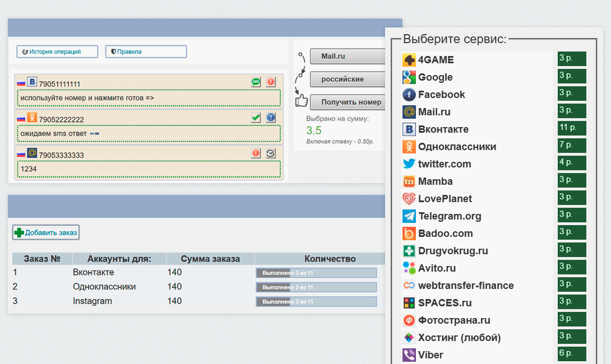Click the Заказ № column header
611x364 pixels.
tap(42, 259)
